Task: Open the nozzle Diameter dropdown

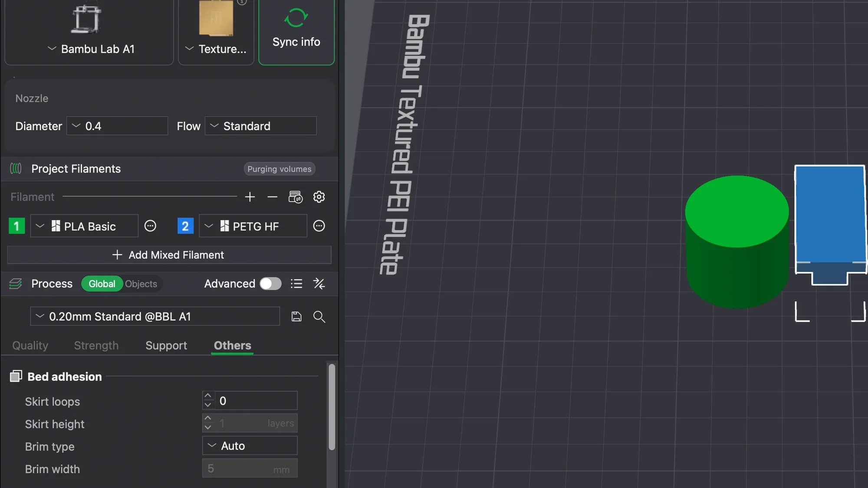Action: 117,126
